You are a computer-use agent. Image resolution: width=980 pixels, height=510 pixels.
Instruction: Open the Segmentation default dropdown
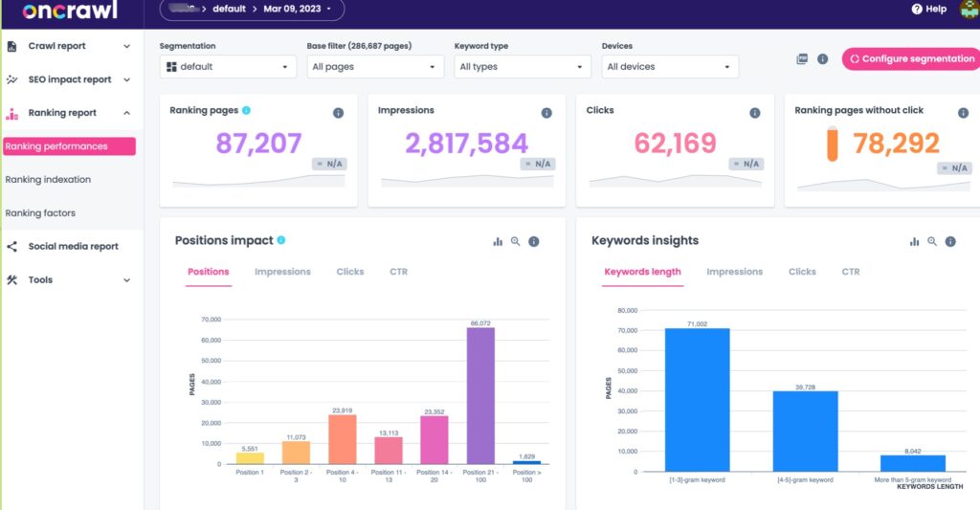(228, 67)
